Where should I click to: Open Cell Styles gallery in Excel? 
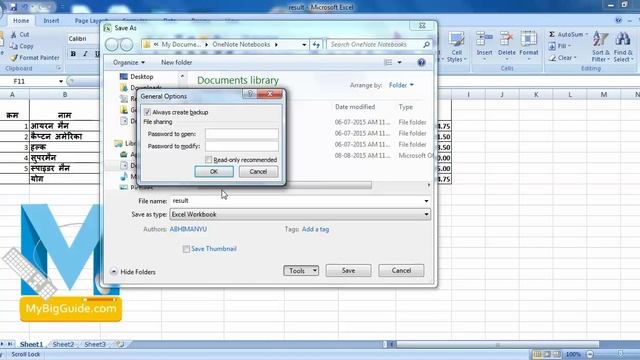pyautogui.click(x=456, y=47)
